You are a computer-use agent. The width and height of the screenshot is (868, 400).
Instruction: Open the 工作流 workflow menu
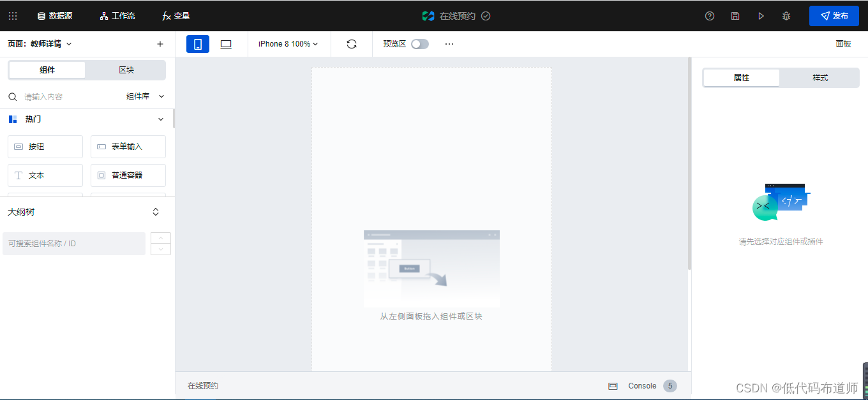[x=117, y=16]
